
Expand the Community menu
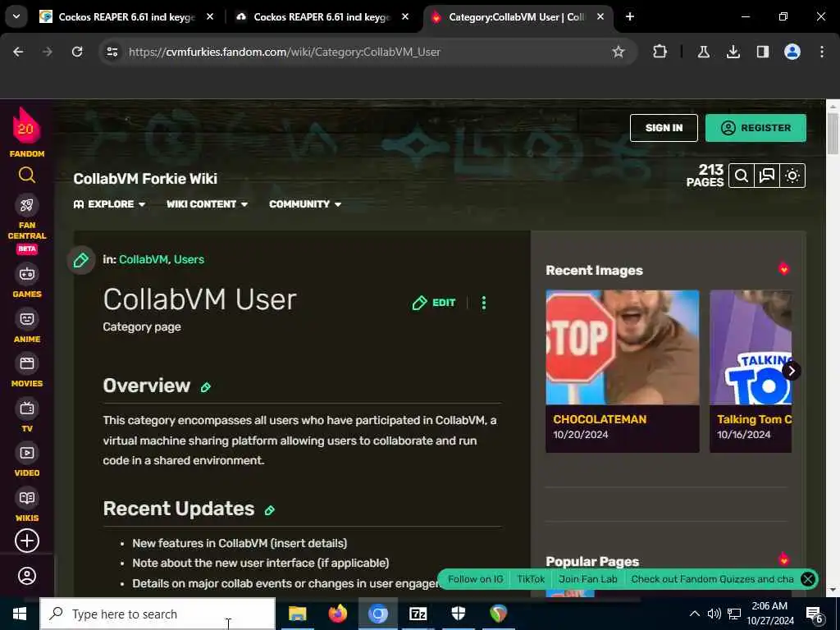(305, 204)
